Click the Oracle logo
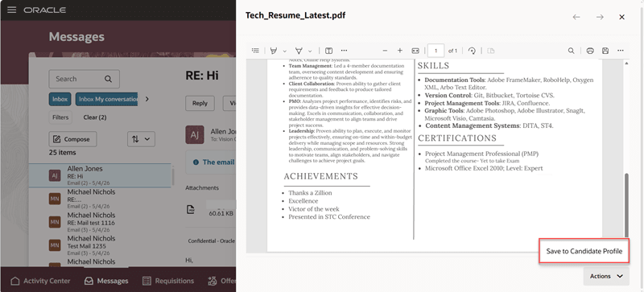 [45, 10]
